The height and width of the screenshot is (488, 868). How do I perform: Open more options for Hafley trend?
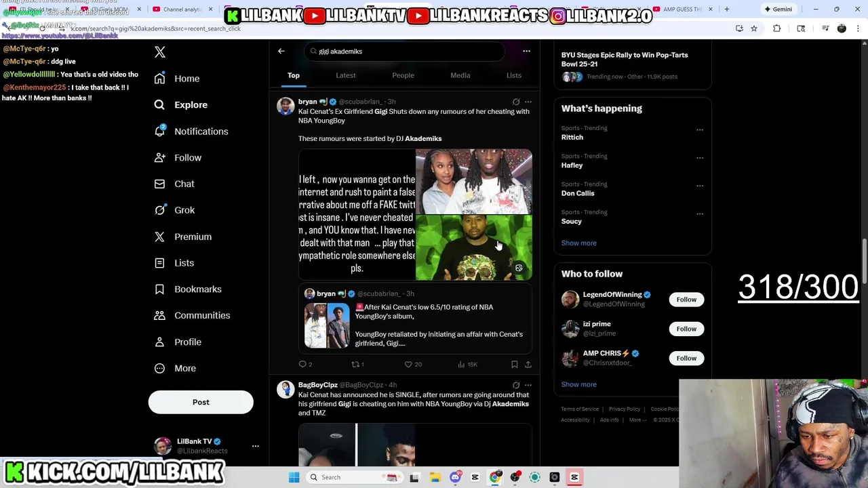point(700,157)
